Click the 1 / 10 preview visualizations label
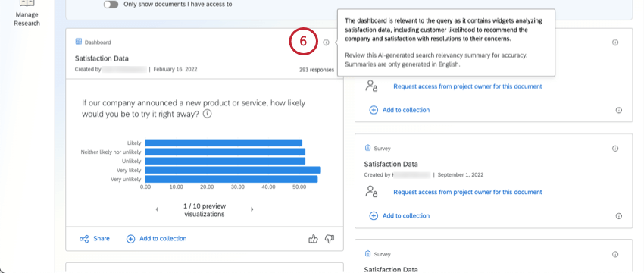644x273 pixels. click(x=205, y=210)
